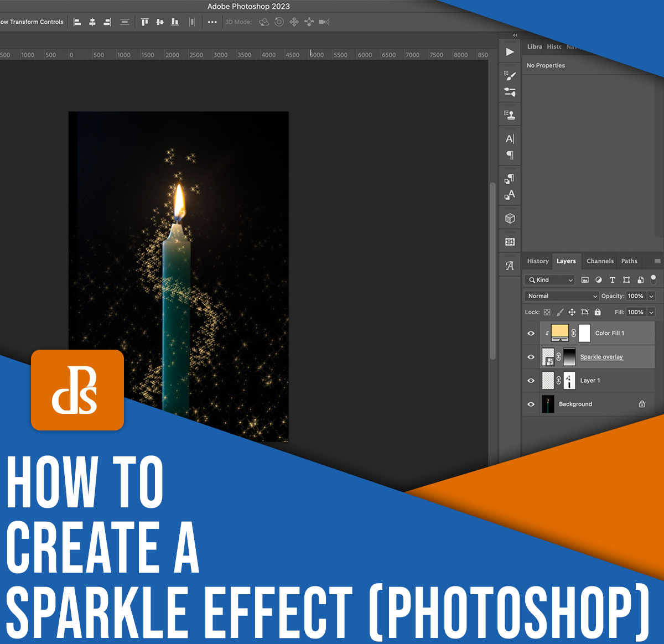Open the Brush Settings panel icon
Viewport: 664px width, 644px height.
(510, 75)
